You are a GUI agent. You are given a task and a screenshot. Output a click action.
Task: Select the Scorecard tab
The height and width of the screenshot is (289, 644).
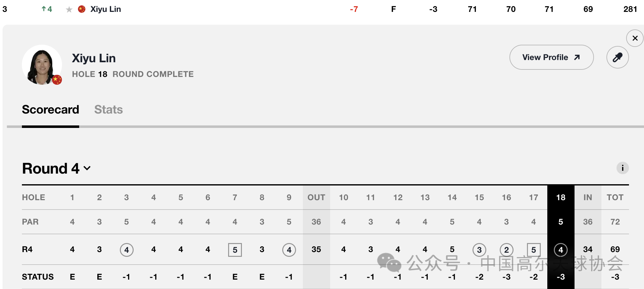[50, 110]
